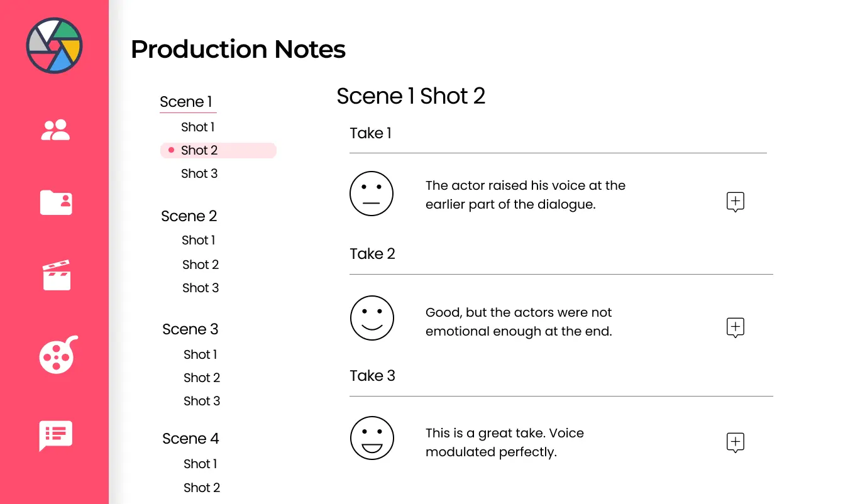
Task: Select the smiling face rating for Take 2
Action: (372, 318)
